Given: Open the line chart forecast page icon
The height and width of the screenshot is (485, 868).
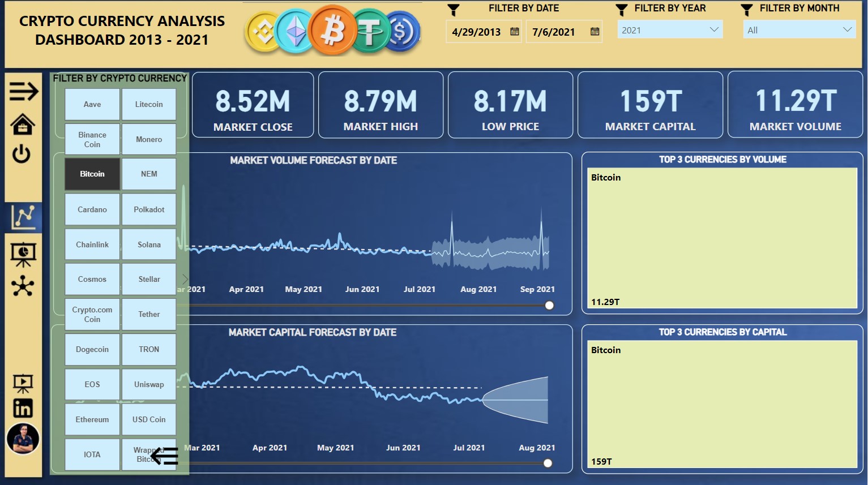Looking at the screenshot, I should click(x=23, y=217).
